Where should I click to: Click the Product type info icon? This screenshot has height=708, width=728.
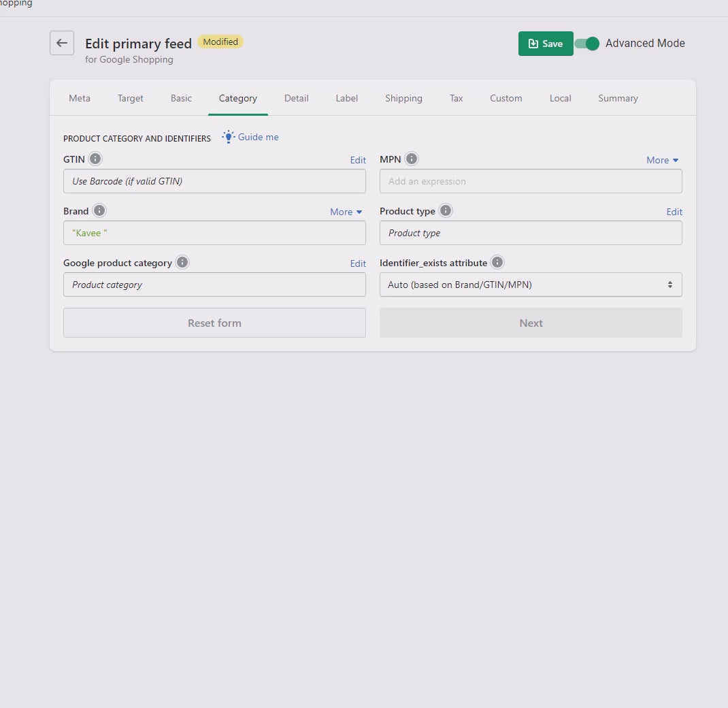pos(446,210)
